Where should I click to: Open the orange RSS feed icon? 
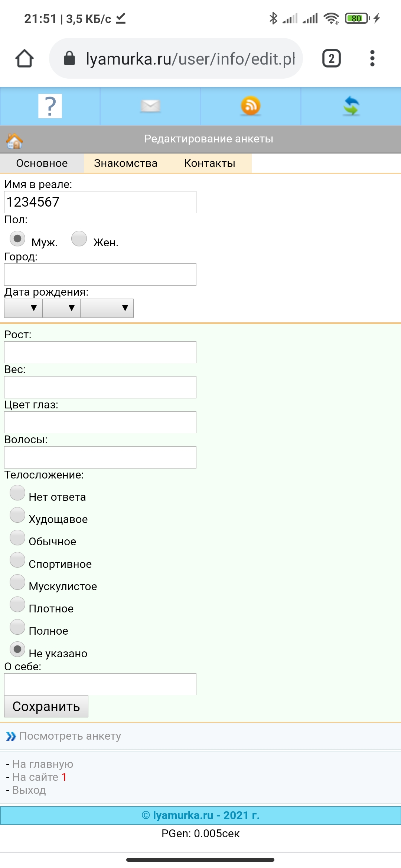pyautogui.click(x=251, y=106)
